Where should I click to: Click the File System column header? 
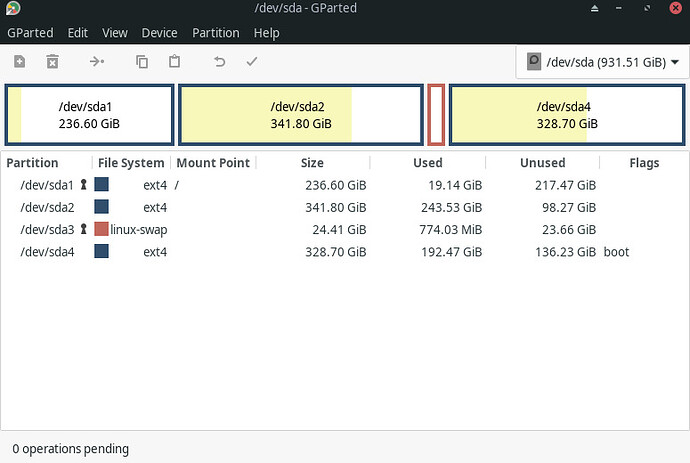pyautogui.click(x=131, y=163)
